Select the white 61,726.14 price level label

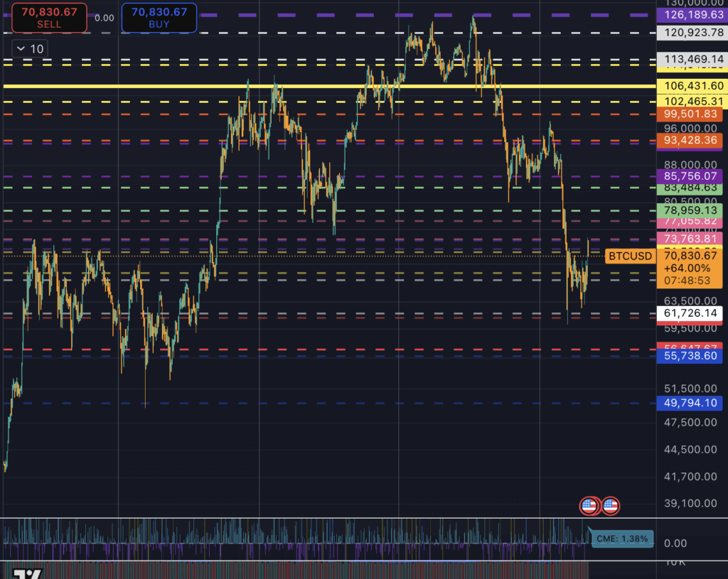(x=688, y=313)
